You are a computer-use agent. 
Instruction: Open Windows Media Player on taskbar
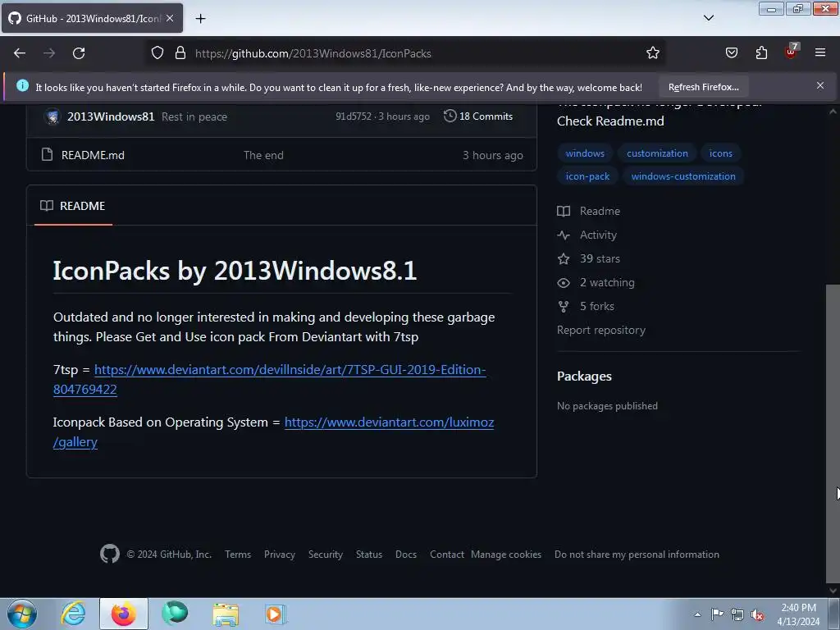[x=276, y=614]
